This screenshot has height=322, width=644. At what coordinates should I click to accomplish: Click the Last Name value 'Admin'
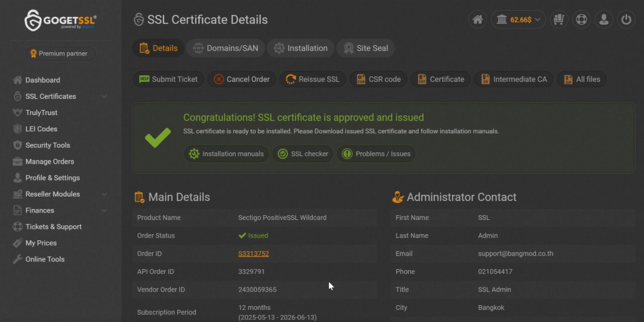click(488, 236)
